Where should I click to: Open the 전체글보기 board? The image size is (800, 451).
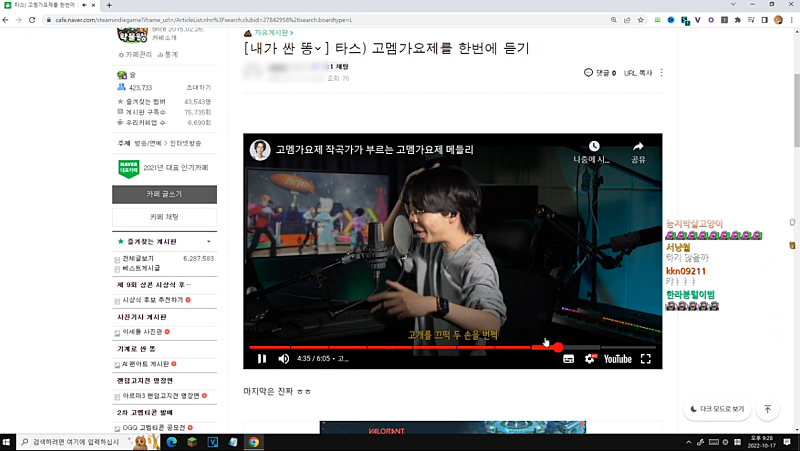point(138,259)
